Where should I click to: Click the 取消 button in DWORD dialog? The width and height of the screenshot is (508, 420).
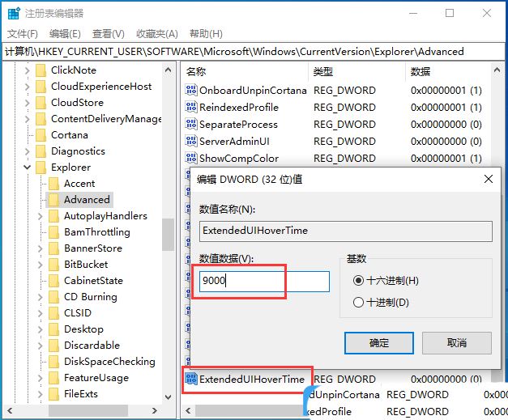click(x=456, y=342)
